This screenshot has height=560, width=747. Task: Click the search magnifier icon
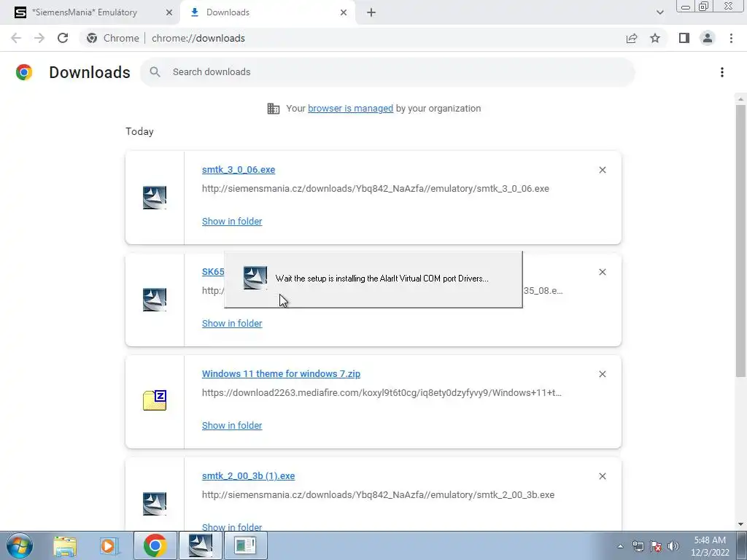click(x=155, y=72)
